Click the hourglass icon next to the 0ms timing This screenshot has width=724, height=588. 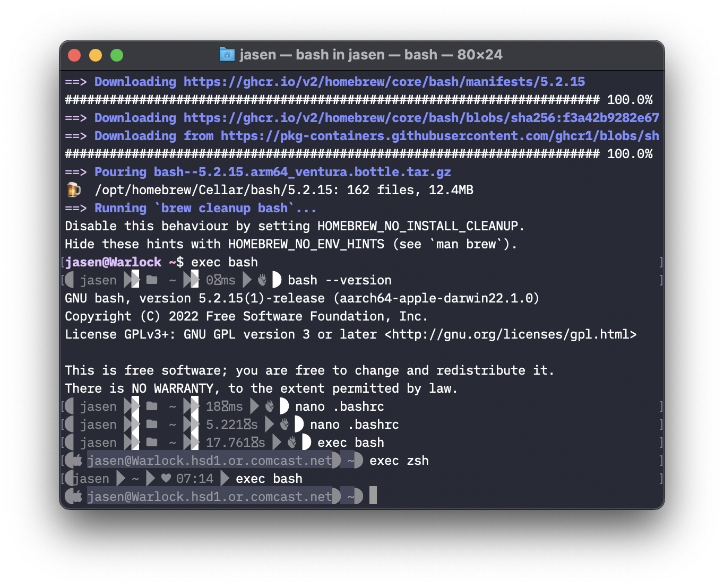click(218, 280)
